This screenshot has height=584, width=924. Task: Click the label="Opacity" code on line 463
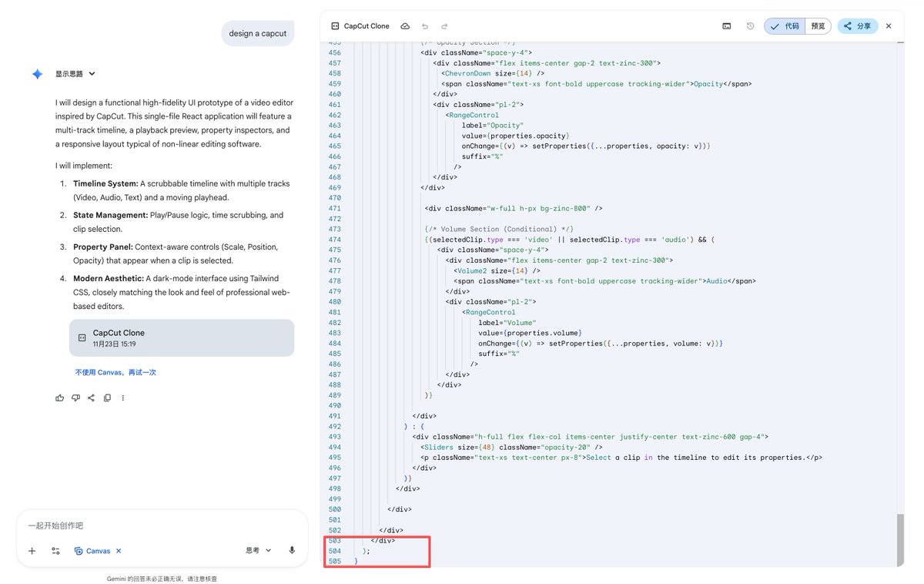[493, 125]
